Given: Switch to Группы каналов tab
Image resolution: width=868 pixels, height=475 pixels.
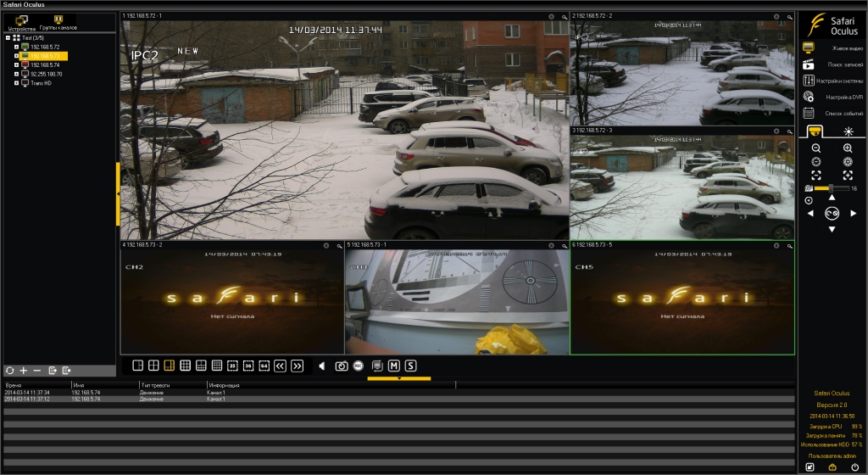Looking at the screenshot, I should 58,22.
